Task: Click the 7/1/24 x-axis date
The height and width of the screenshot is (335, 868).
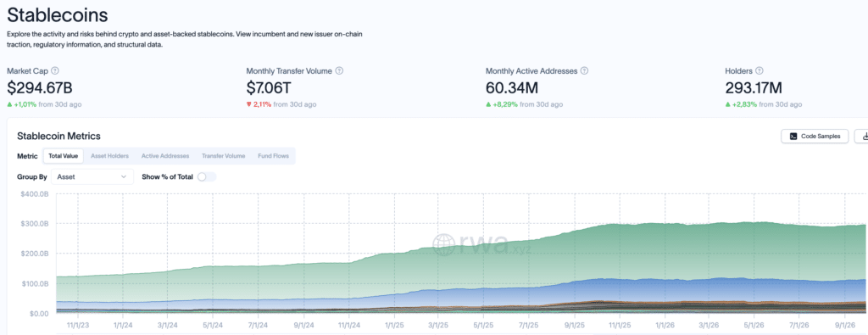Action: 258,326
